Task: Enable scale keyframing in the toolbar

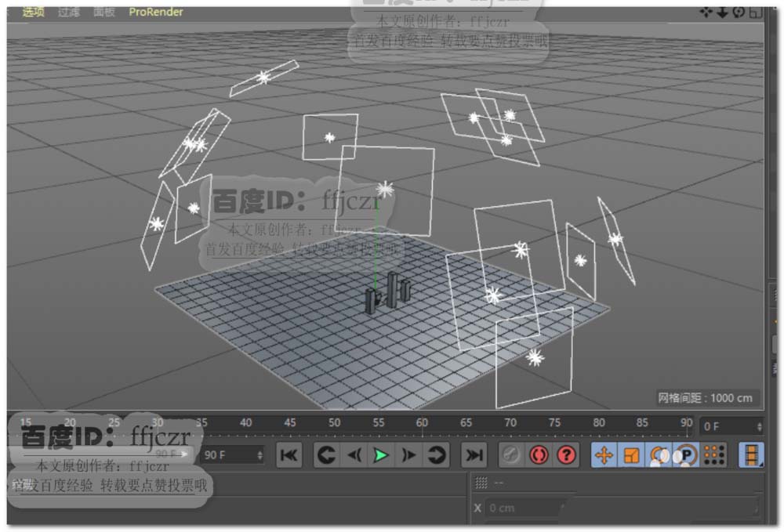Action: click(x=630, y=455)
